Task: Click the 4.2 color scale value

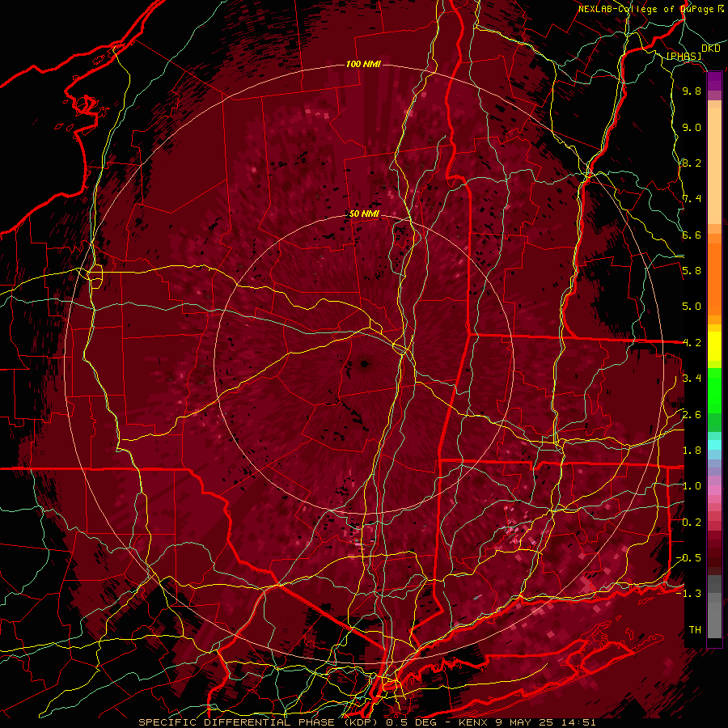Action: [692, 343]
